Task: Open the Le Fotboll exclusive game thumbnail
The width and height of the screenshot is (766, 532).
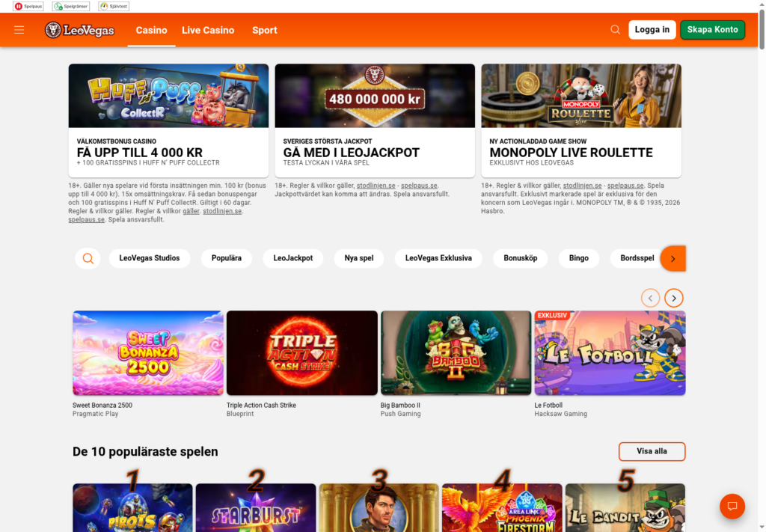Action: (x=610, y=353)
